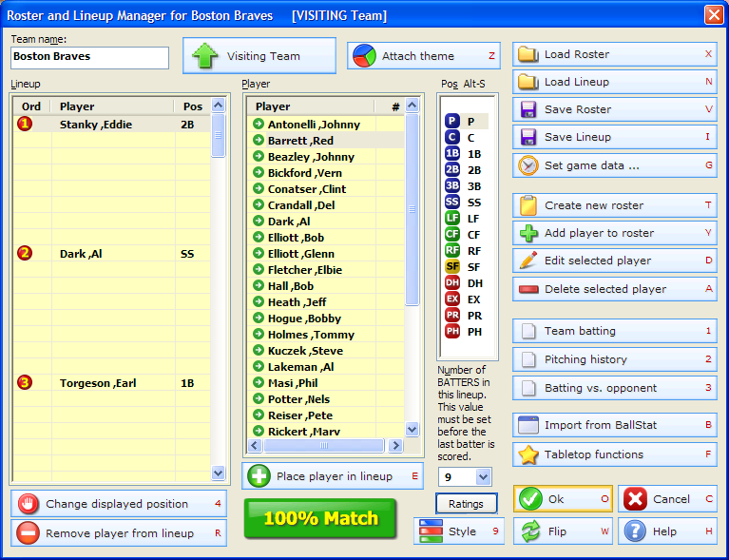Click Save Roster

click(x=615, y=109)
